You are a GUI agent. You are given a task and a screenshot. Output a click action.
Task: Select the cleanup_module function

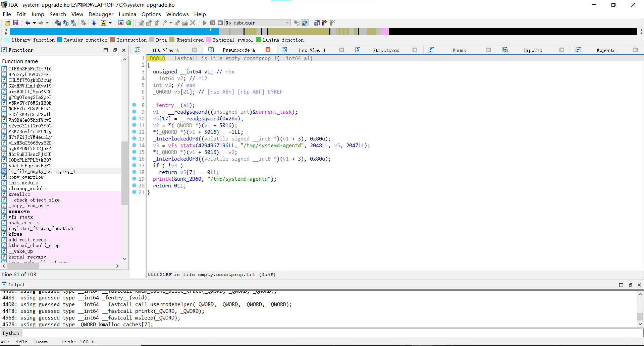pyautogui.click(x=28, y=188)
